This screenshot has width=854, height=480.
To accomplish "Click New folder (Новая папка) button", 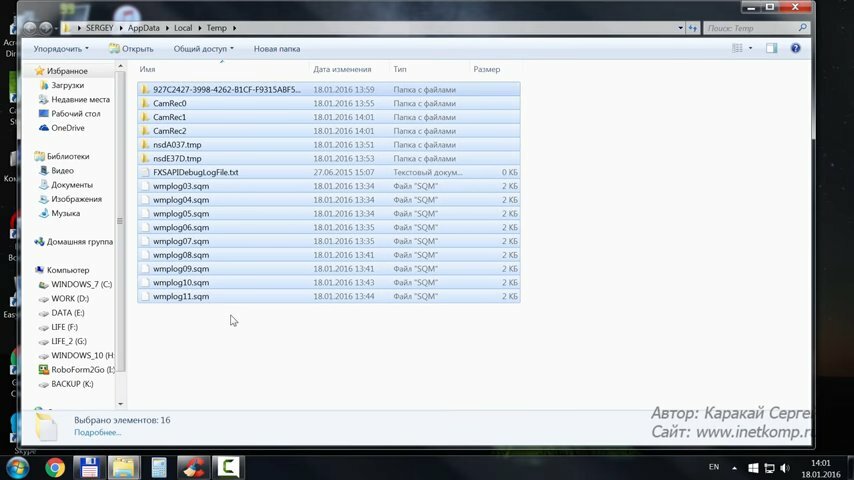I will pyautogui.click(x=277, y=49).
